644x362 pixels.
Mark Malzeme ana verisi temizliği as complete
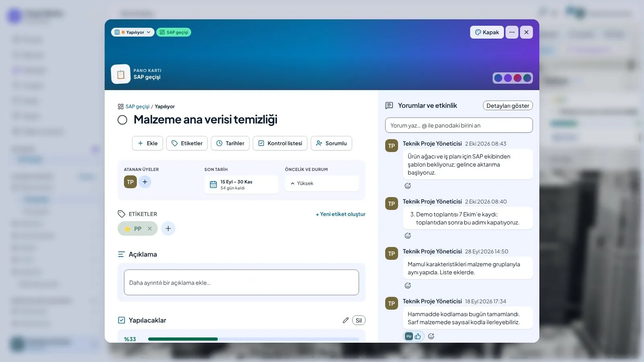pyautogui.click(x=122, y=120)
